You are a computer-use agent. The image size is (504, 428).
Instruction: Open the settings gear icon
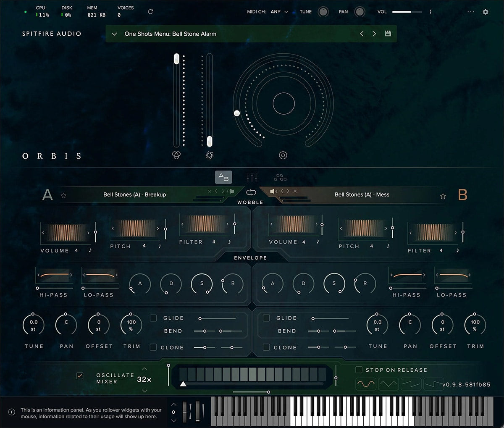coord(486,12)
